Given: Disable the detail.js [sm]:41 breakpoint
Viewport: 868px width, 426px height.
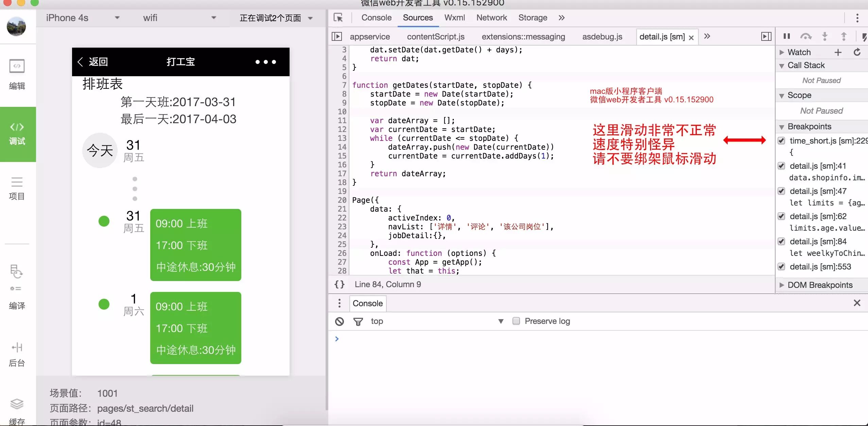Looking at the screenshot, I should click(x=782, y=166).
